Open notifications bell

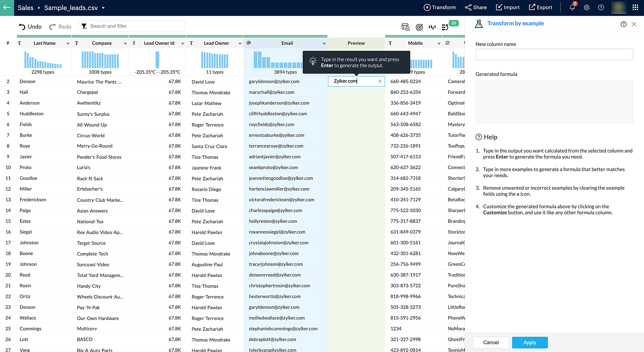pyautogui.click(x=572, y=7)
